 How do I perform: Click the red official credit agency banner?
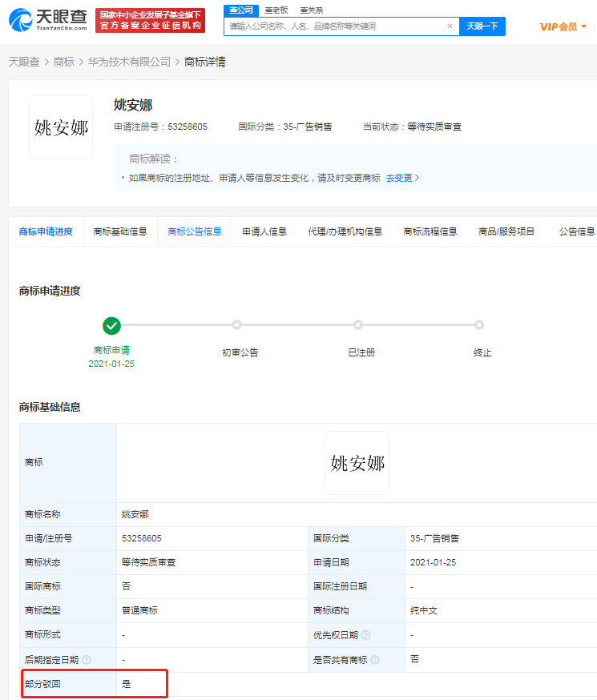[150, 21]
